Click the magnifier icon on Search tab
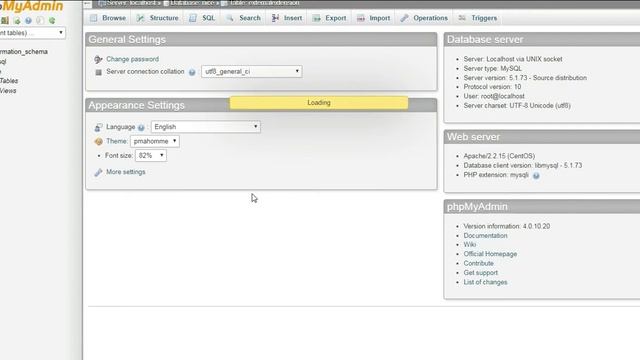The image size is (640, 360). [x=230, y=18]
